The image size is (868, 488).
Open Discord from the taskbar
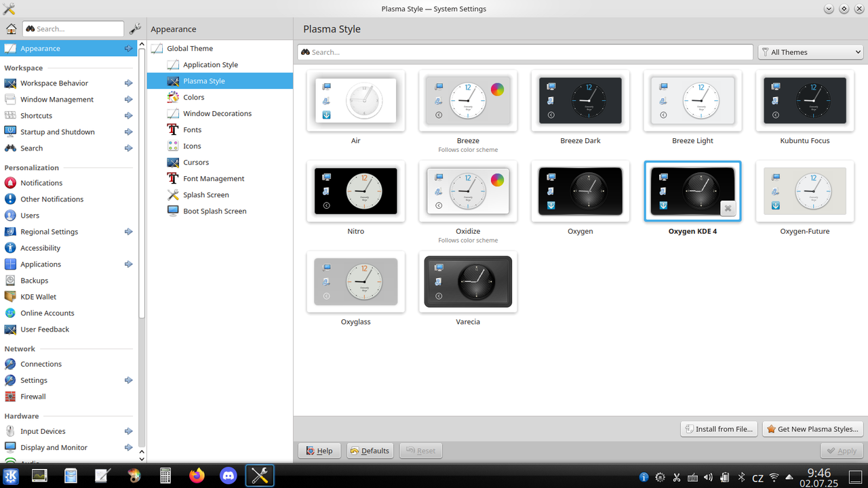pyautogui.click(x=229, y=476)
